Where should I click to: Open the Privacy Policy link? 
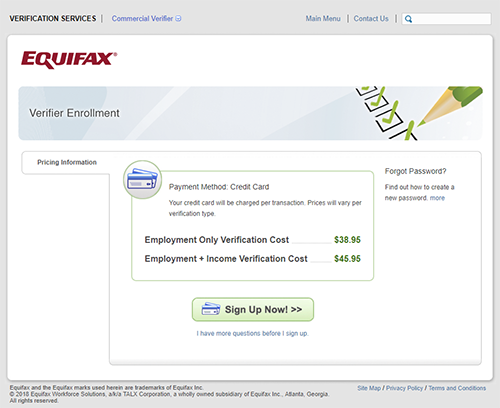click(404, 388)
